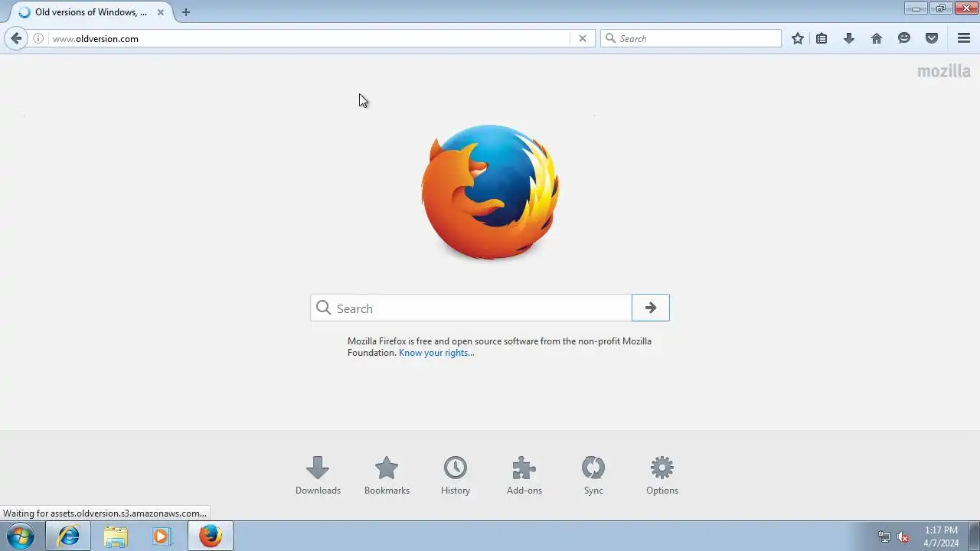This screenshot has width=980, height=551.
Task: Open History from the bottom launcher
Action: click(x=456, y=475)
